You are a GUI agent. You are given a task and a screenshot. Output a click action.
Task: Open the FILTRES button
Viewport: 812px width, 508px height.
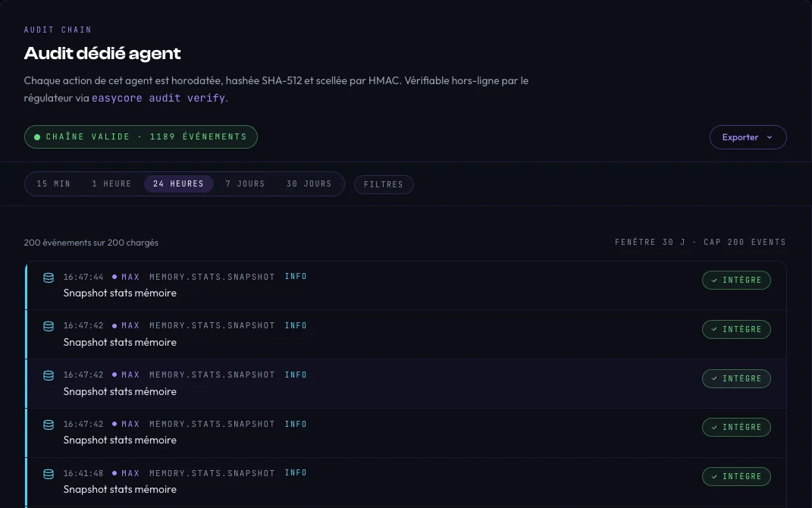[384, 184]
